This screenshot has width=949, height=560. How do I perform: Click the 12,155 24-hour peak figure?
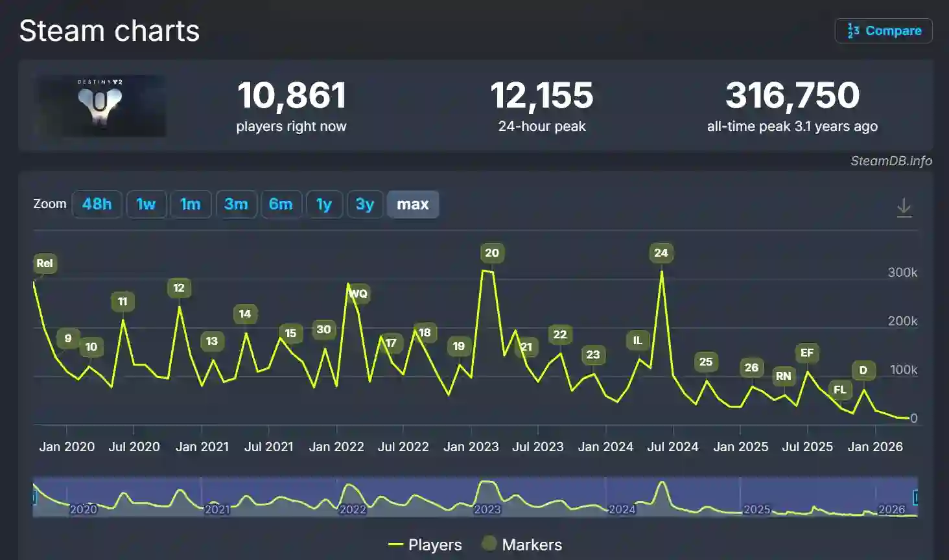tap(542, 95)
